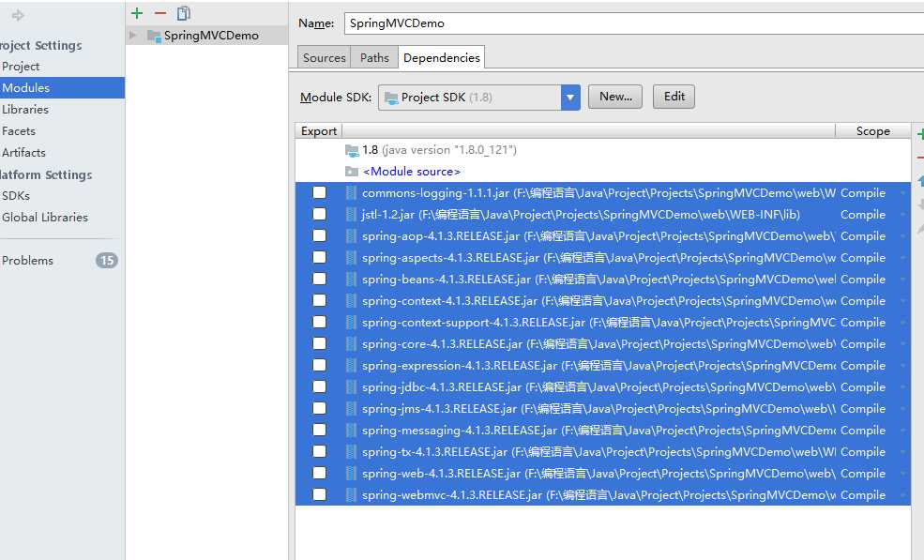The width and height of the screenshot is (924, 560).
Task: Click the module Name input field
Action: tap(633, 23)
